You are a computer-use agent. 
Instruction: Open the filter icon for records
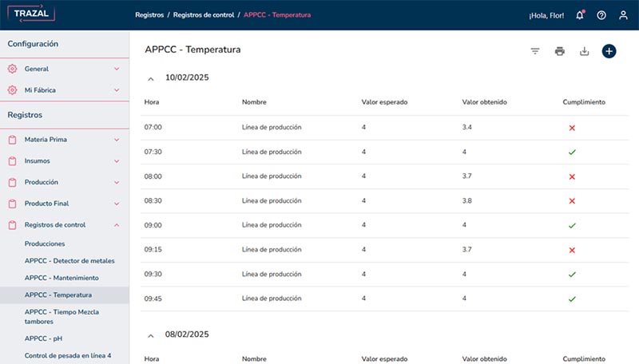(x=535, y=51)
